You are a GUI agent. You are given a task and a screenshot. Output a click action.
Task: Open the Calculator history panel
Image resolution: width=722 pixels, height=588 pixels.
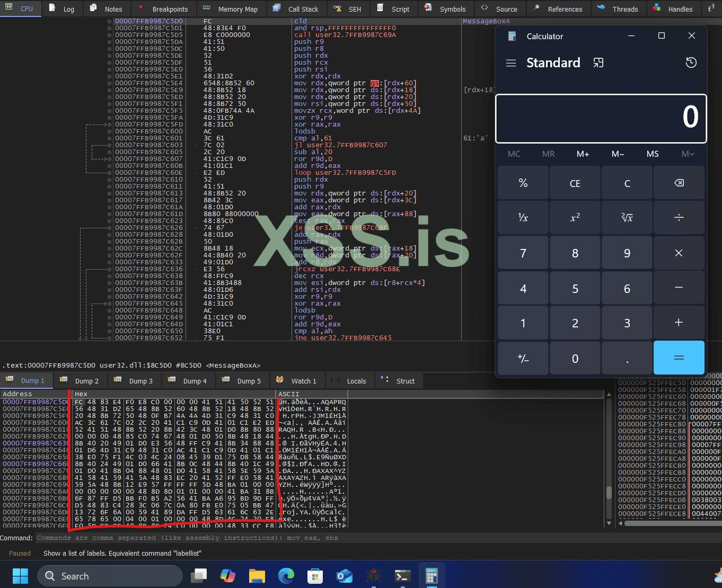(x=691, y=63)
